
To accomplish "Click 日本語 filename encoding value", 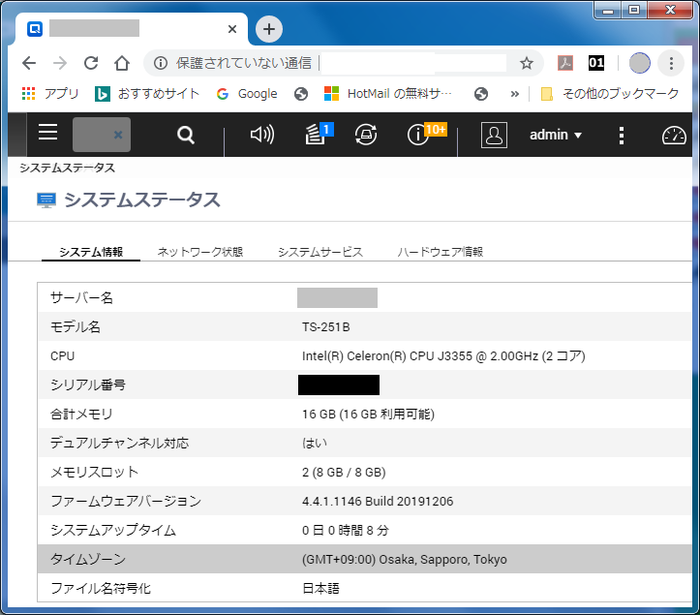I will pyautogui.click(x=320, y=588).
